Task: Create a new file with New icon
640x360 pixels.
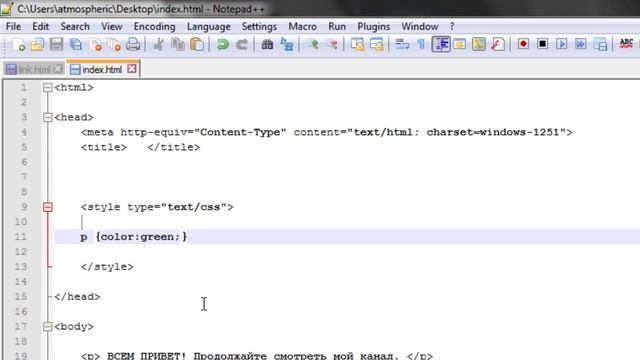Action: point(18,44)
